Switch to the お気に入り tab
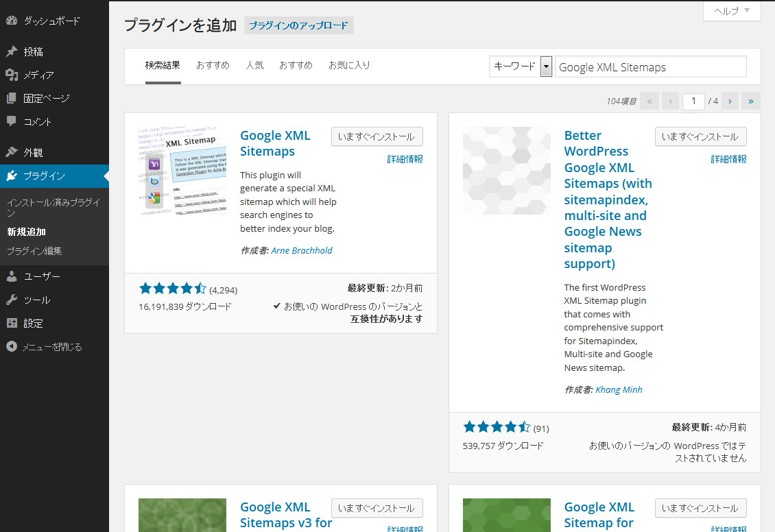The image size is (775, 532). 350,66
